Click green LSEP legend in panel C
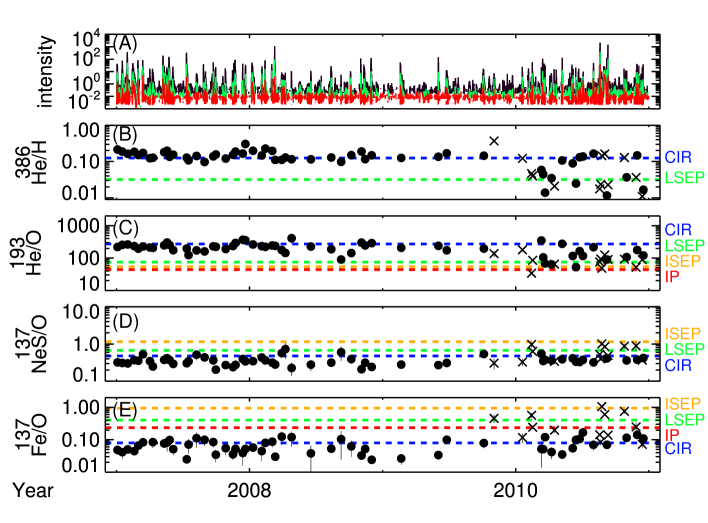The height and width of the screenshot is (523, 708). (x=685, y=245)
